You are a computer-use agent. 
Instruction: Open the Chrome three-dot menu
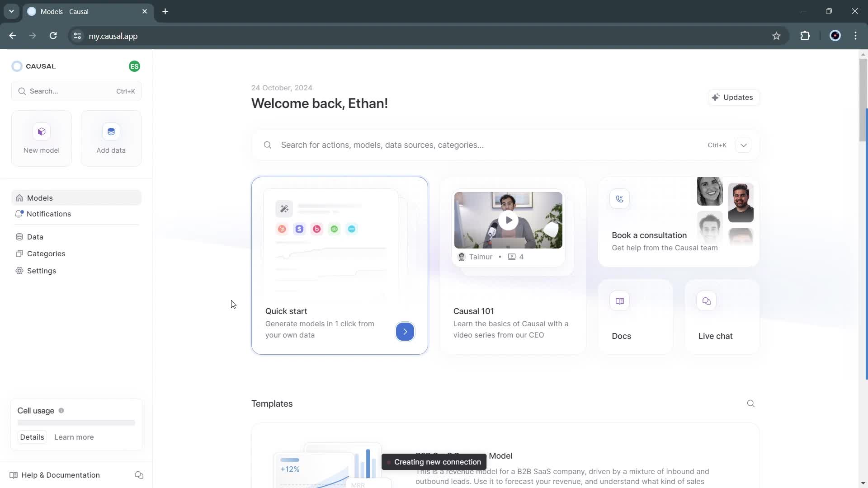tap(856, 36)
